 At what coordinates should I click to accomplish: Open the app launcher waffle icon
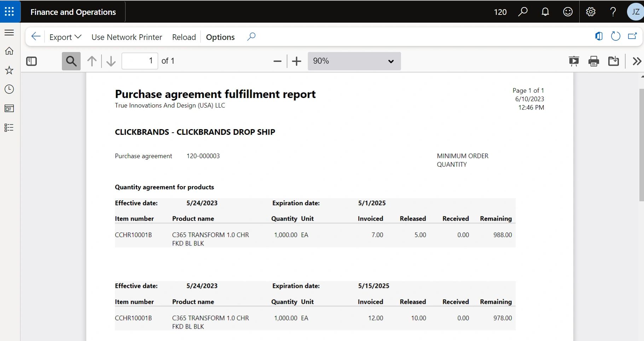point(10,12)
